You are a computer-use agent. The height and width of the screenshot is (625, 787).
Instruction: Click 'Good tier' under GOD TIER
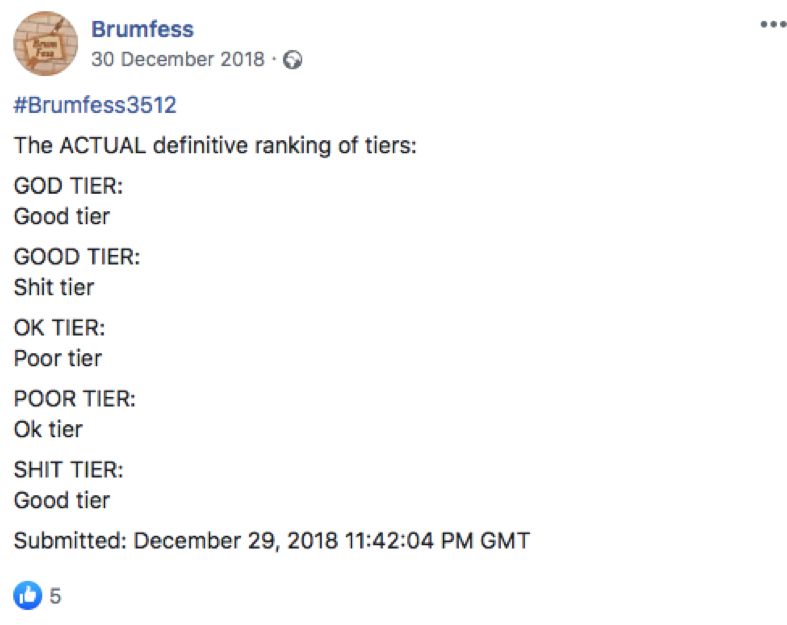pos(62,216)
